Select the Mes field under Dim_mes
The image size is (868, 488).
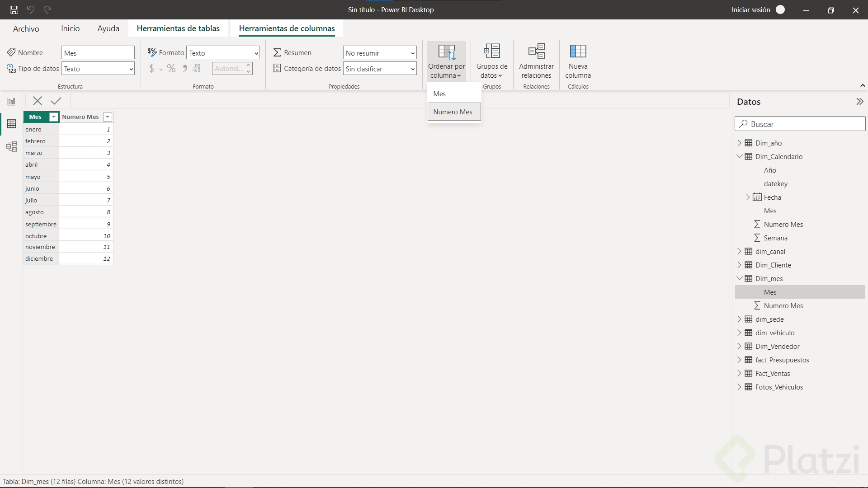(770, 292)
